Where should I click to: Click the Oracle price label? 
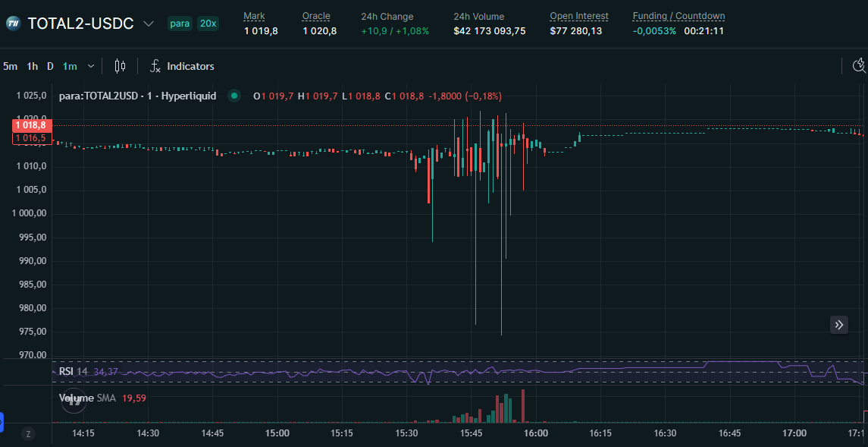coord(316,17)
